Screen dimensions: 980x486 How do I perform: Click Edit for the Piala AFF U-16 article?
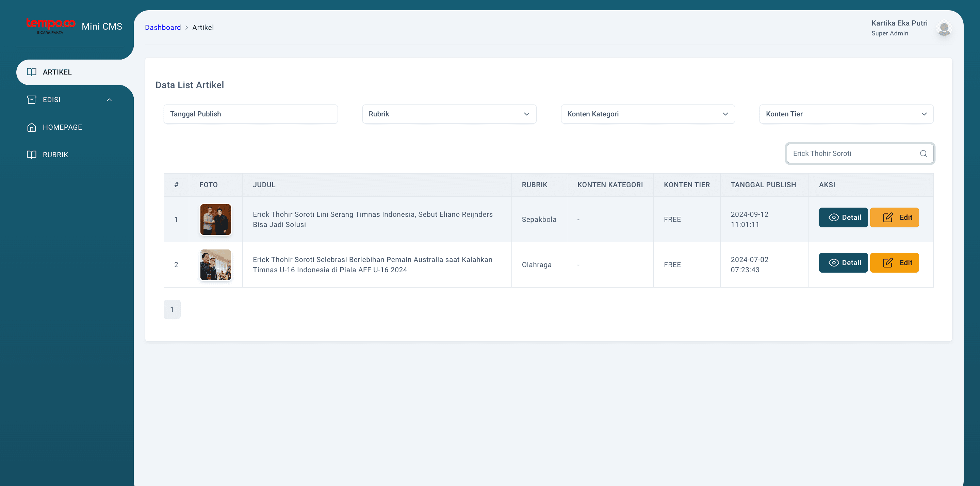[x=894, y=263]
